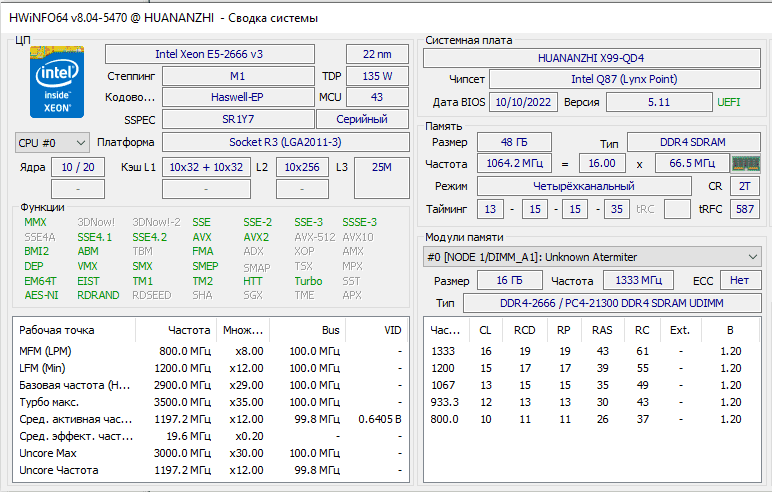Click the Частота column header in CPU table
The image size is (772, 492).
point(190,329)
